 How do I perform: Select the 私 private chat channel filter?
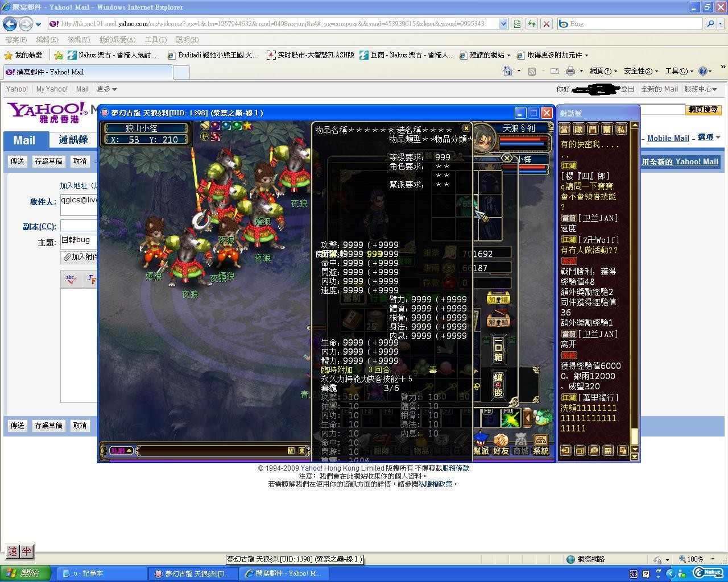coord(621,130)
